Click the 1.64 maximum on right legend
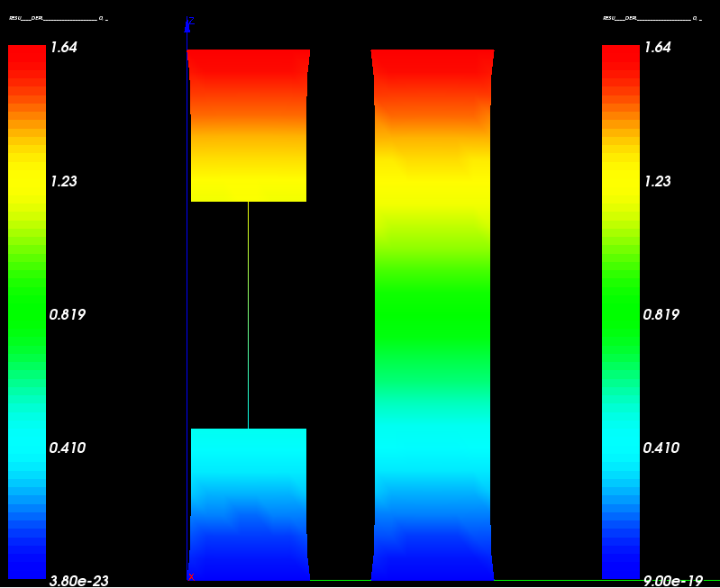The image size is (720, 588). pyautogui.click(x=657, y=48)
